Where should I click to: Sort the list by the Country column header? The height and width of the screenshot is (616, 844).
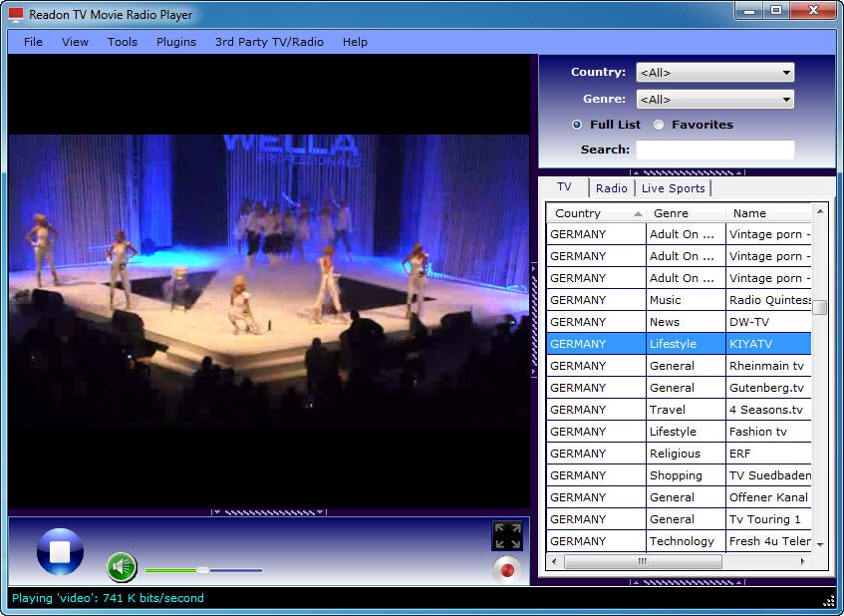[x=596, y=213]
